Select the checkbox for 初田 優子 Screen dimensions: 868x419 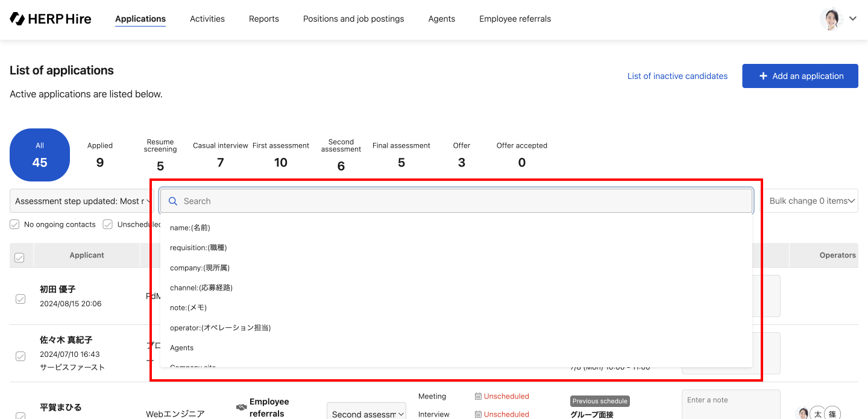pyautogui.click(x=20, y=299)
